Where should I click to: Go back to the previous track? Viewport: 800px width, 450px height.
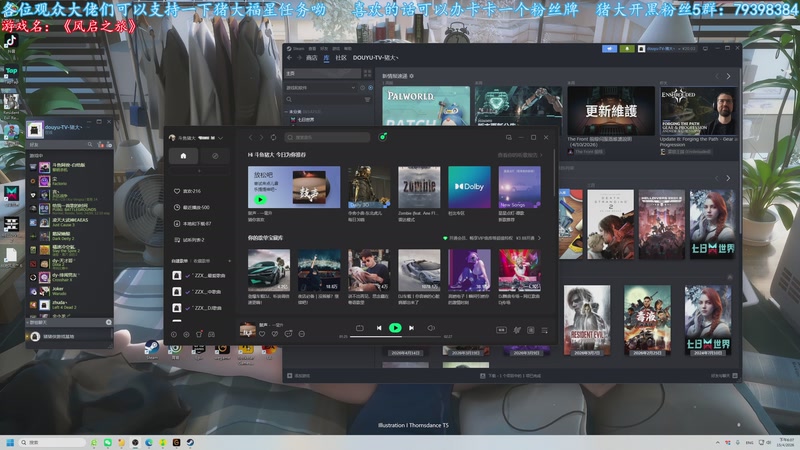point(379,328)
